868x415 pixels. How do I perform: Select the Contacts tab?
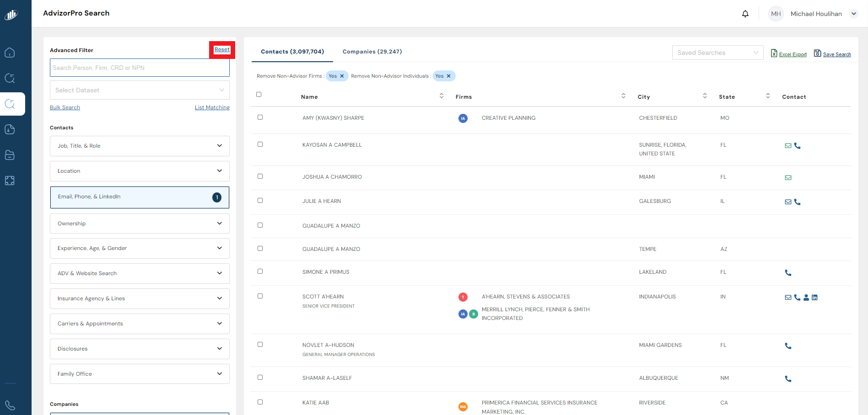[292, 52]
